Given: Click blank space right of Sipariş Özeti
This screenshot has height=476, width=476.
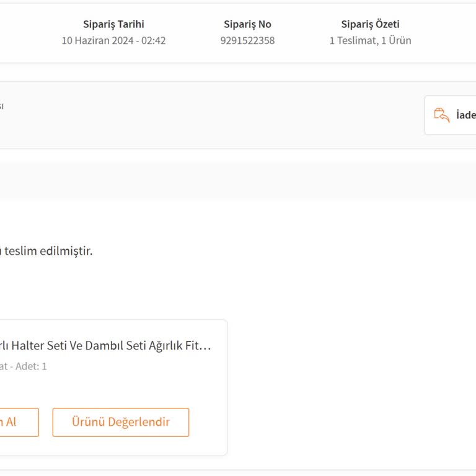Looking at the screenshot, I should (x=446, y=32).
